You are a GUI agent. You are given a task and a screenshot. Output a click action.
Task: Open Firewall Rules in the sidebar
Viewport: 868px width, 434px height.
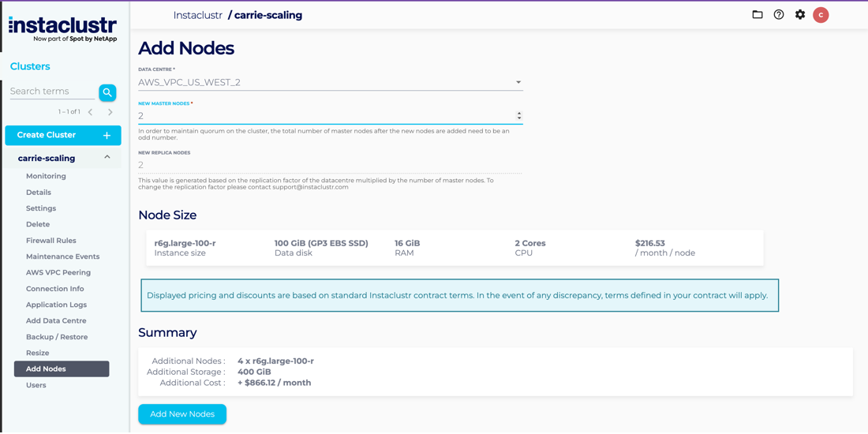51,240
